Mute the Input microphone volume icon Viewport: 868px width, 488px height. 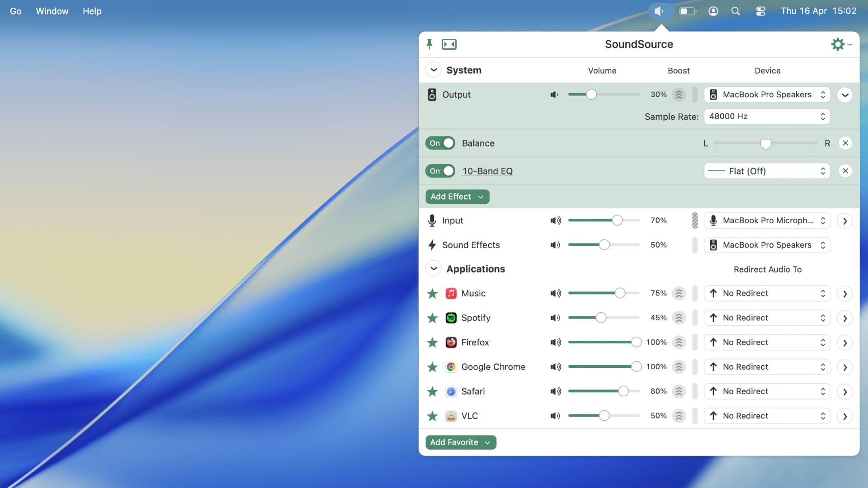click(x=555, y=221)
